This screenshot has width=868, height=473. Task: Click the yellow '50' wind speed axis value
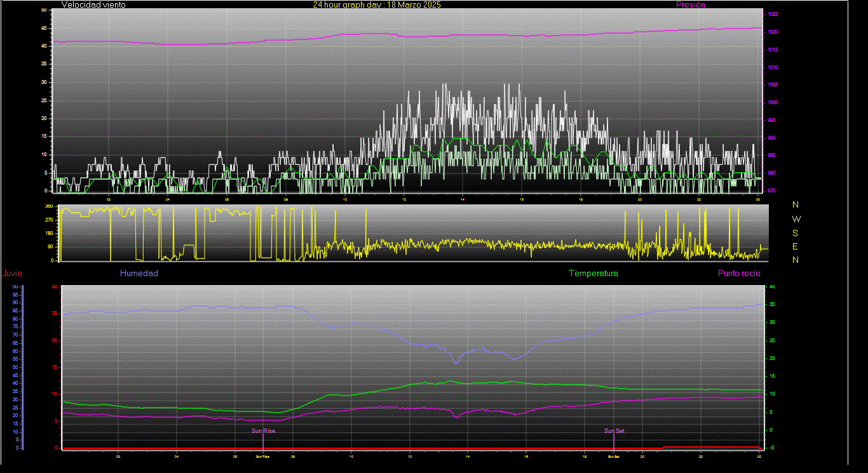[x=43, y=10]
